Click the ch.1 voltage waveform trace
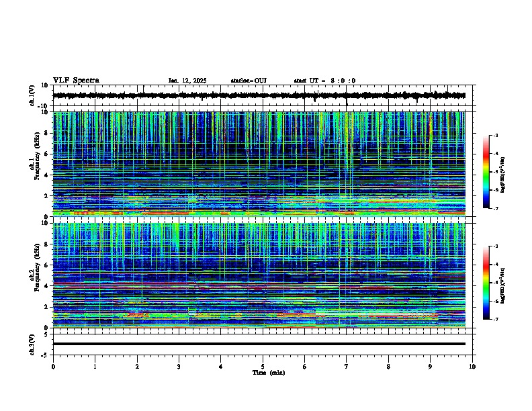This screenshot has height=411, width=532. pos(259,95)
